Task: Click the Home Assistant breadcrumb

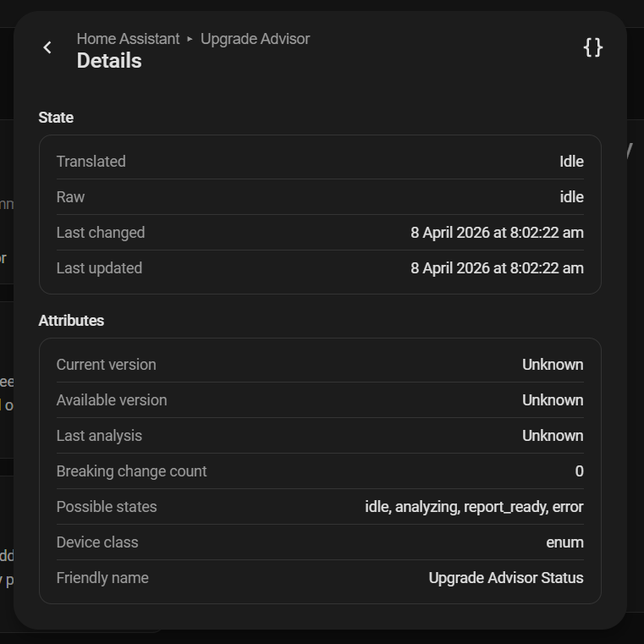Action: pyautogui.click(x=128, y=39)
